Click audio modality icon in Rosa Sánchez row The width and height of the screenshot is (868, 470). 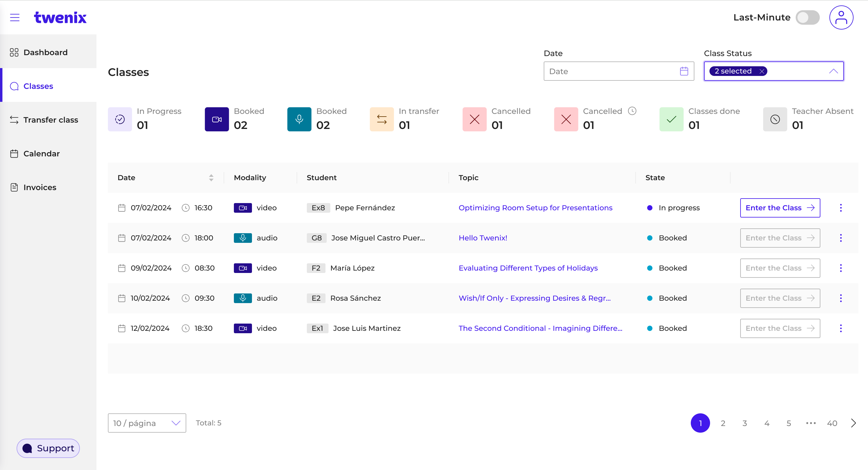click(243, 298)
